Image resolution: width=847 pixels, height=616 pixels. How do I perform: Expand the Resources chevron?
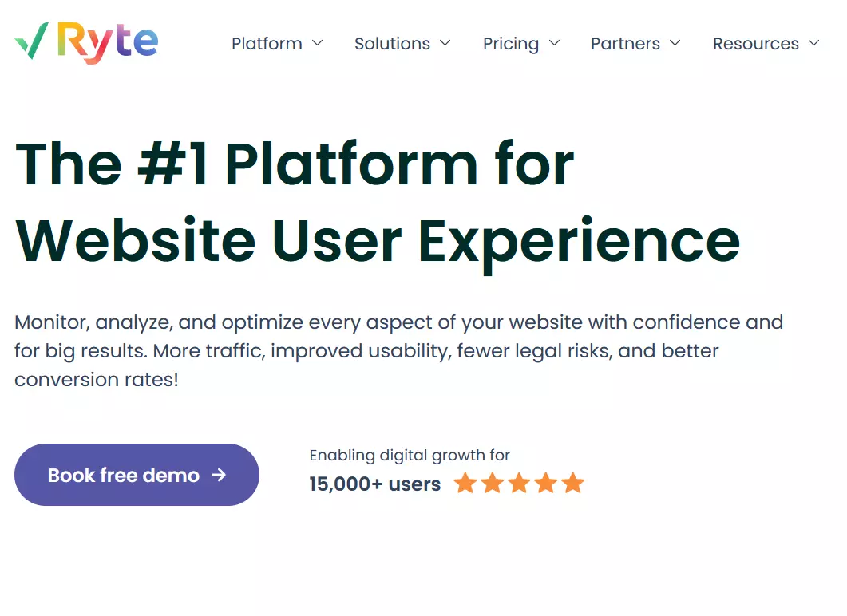(x=813, y=44)
